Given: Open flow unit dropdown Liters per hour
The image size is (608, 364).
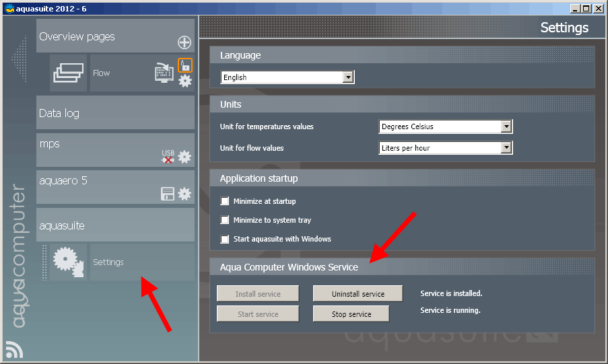Looking at the screenshot, I should (446, 148).
